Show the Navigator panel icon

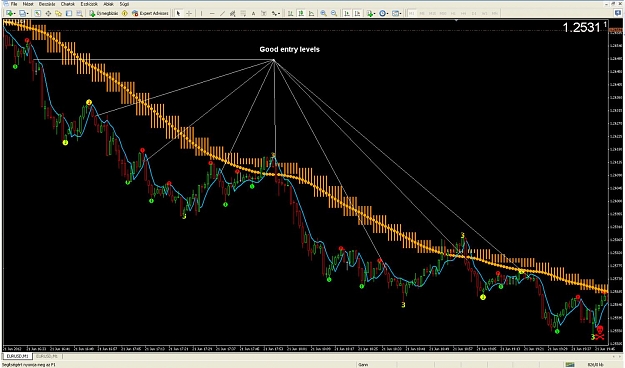(x=58, y=13)
